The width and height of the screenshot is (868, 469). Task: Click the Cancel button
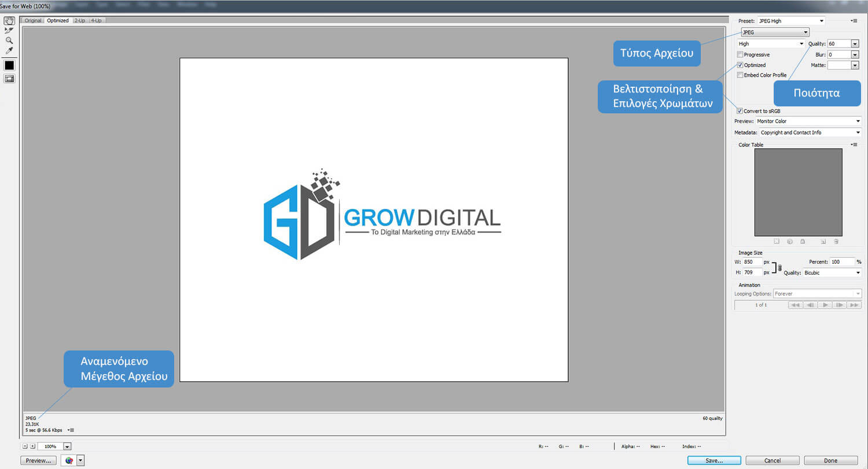(773, 461)
